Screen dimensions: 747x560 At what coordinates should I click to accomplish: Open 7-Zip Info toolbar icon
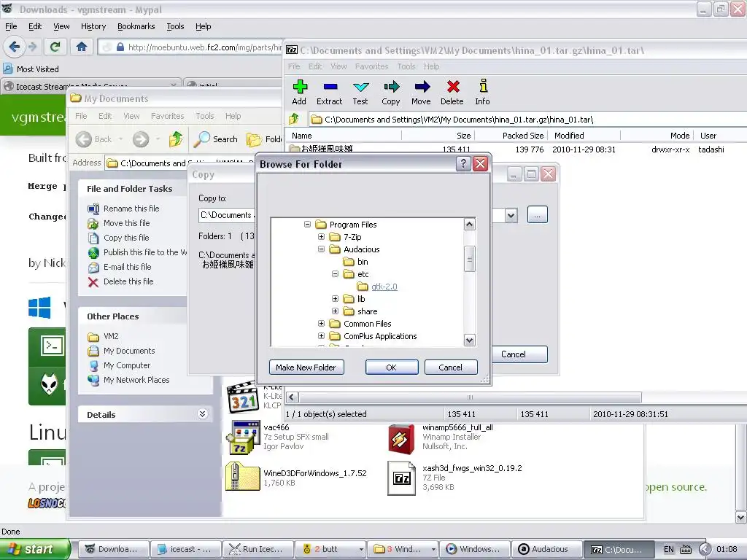[483, 87]
